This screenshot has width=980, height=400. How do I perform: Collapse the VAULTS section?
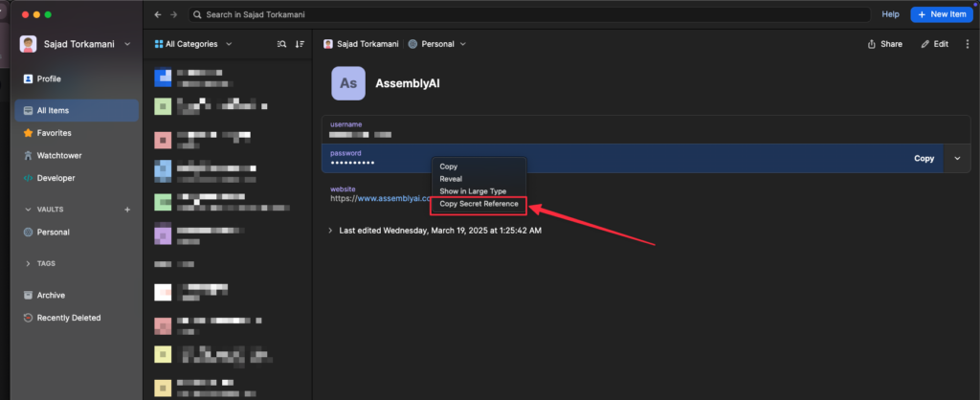tap(28, 210)
